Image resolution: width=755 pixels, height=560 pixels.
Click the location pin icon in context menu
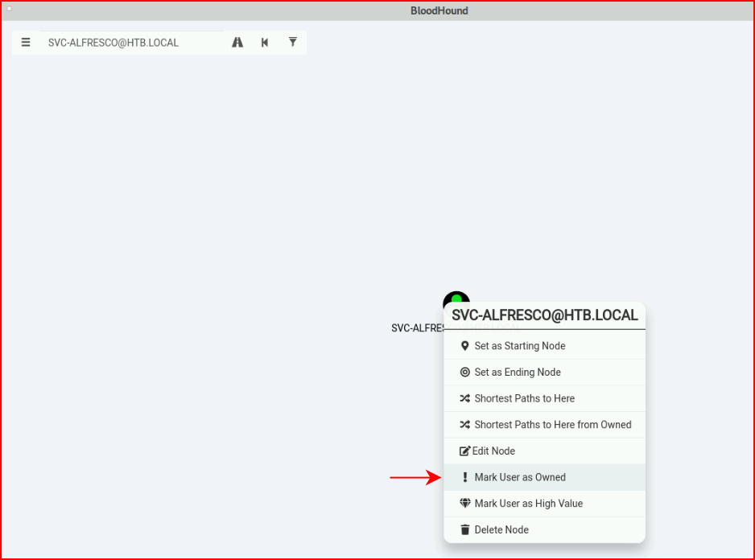click(464, 346)
